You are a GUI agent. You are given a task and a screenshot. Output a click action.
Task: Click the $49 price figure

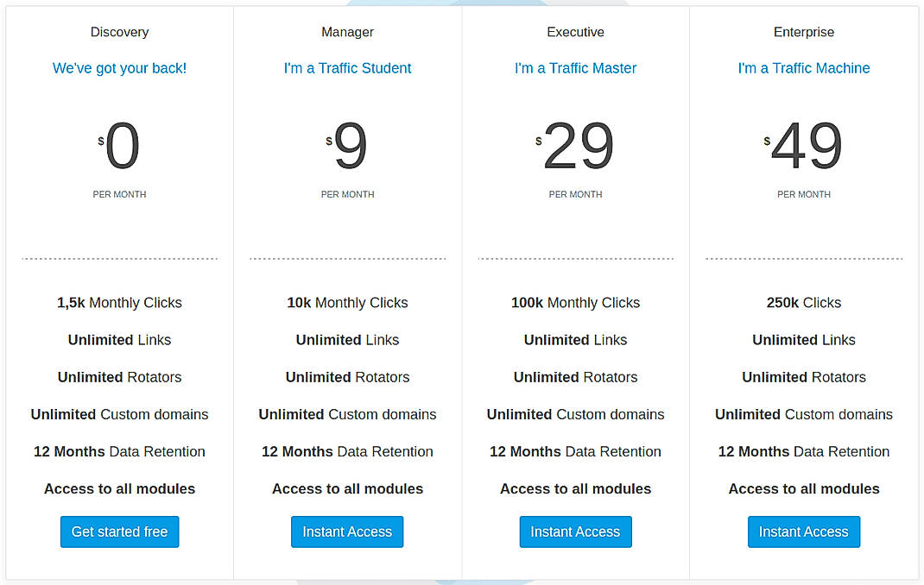804,145
